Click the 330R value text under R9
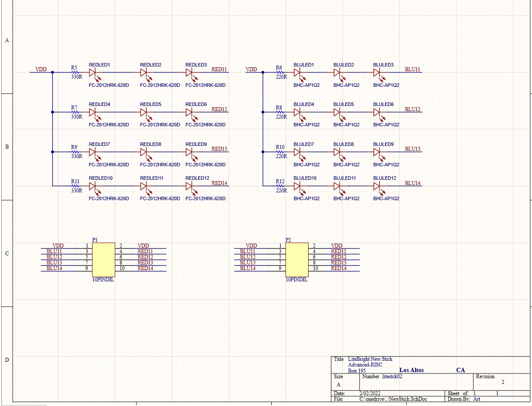This screenshot has width=532, height=406. tap(76, 156)
